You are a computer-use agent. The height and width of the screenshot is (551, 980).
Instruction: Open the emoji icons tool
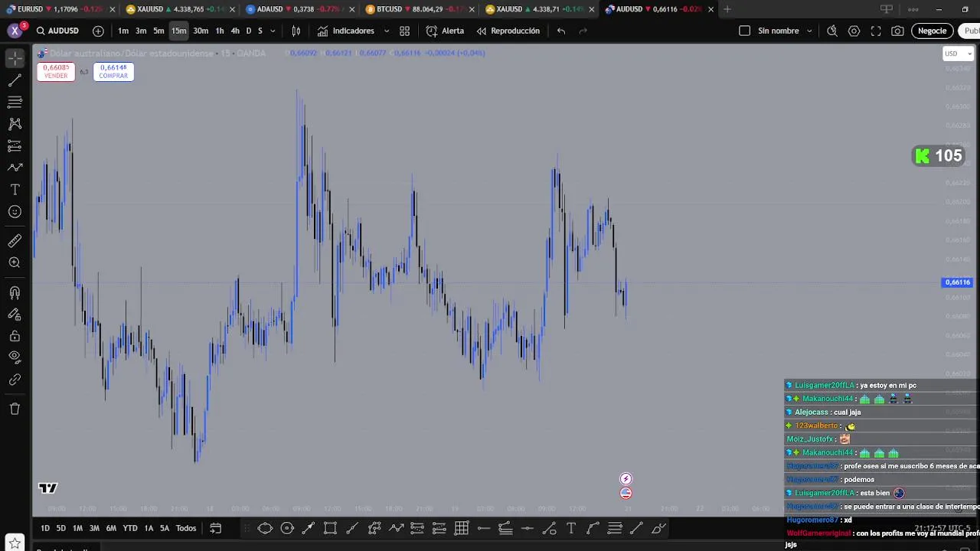[x=15, y=212]
